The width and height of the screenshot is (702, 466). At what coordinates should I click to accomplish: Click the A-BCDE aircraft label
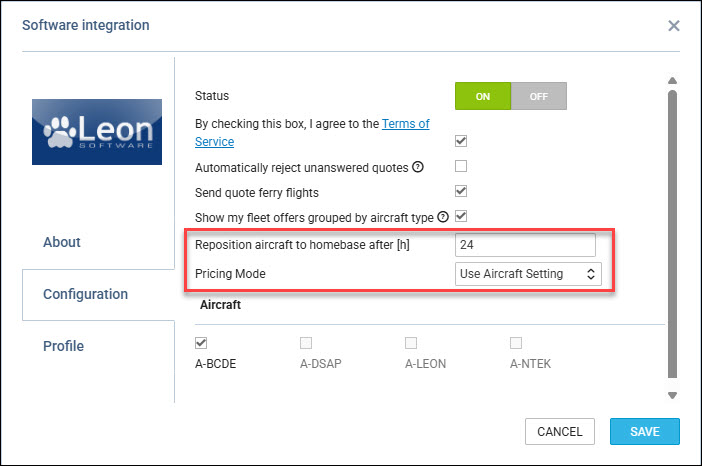point(215,364)
